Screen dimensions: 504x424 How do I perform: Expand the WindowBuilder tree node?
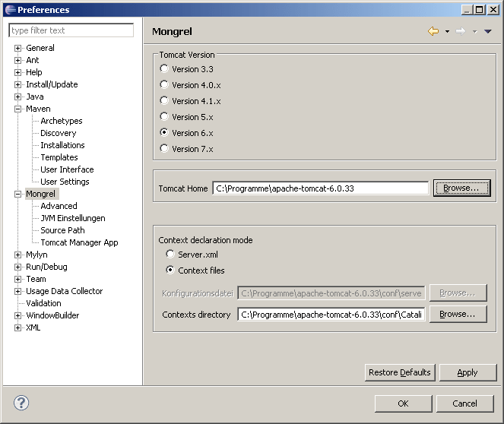click(x=18, y=316)
